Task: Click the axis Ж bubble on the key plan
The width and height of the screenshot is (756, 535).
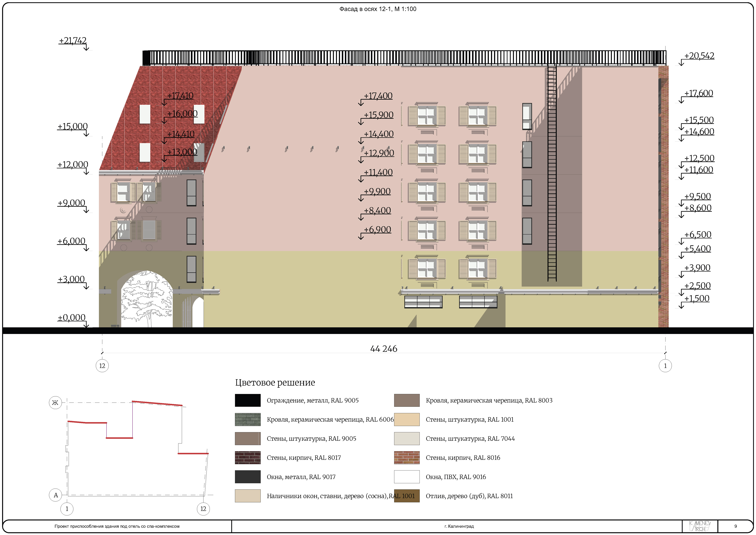Action: 55,403
